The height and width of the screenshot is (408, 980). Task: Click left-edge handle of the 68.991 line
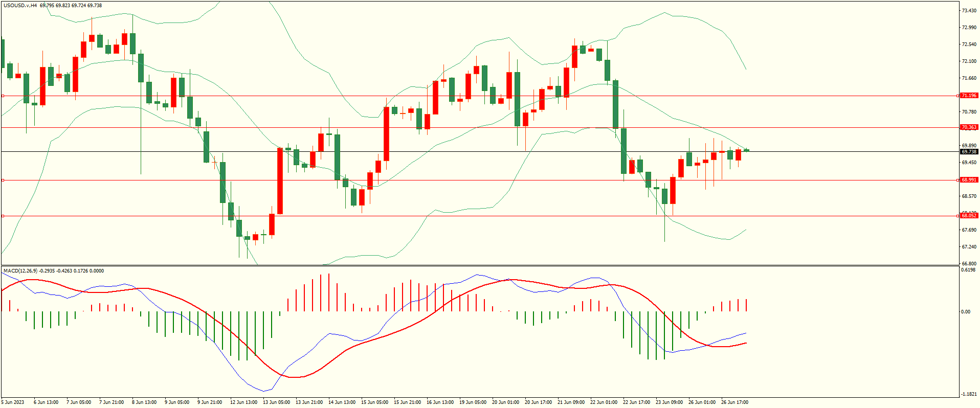[3, 180]
